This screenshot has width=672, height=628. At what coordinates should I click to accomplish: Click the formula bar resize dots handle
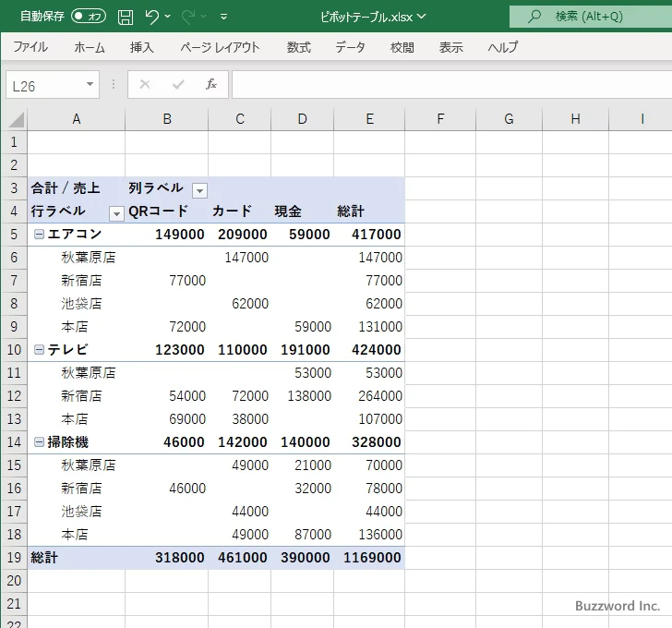click(114, 84)
